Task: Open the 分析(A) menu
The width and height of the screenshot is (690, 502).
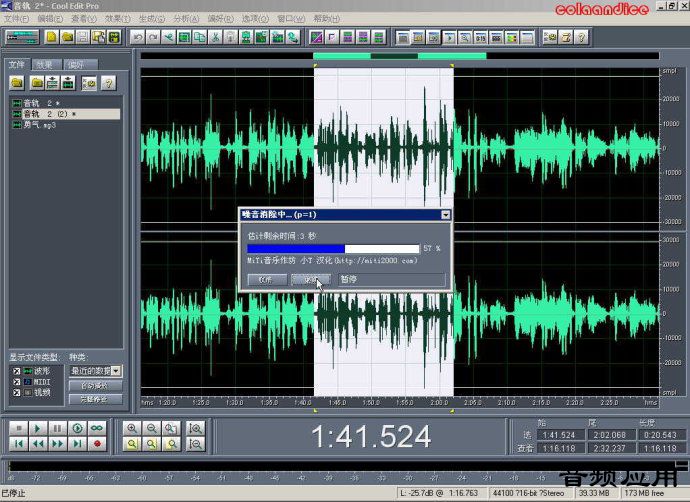Action: pyautogui.click(x=186, y=18)
